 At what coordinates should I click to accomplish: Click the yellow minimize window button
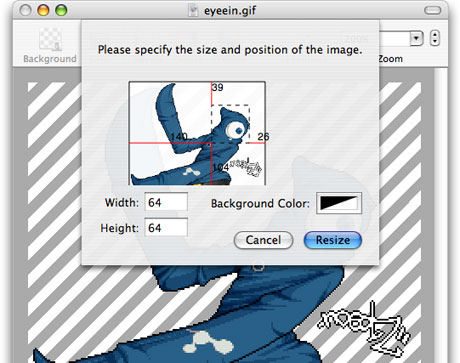click(x=43, y=10)
